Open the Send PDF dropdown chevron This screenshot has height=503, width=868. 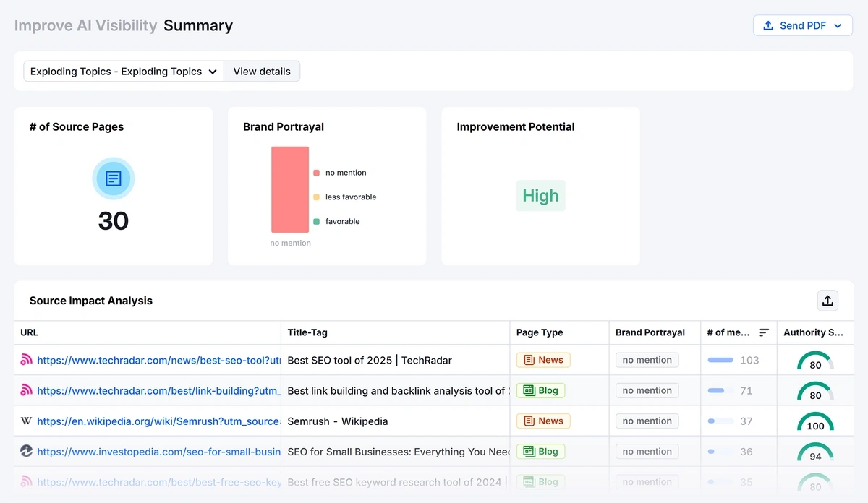(x=838, y=26)
